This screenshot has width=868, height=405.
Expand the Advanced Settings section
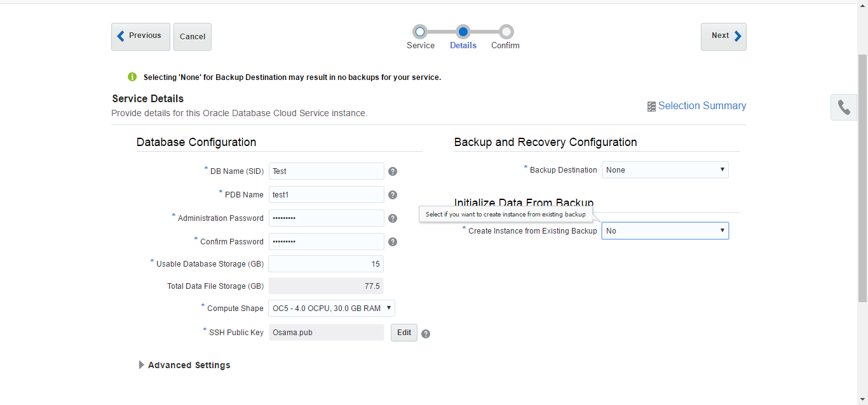pos(142,365)
